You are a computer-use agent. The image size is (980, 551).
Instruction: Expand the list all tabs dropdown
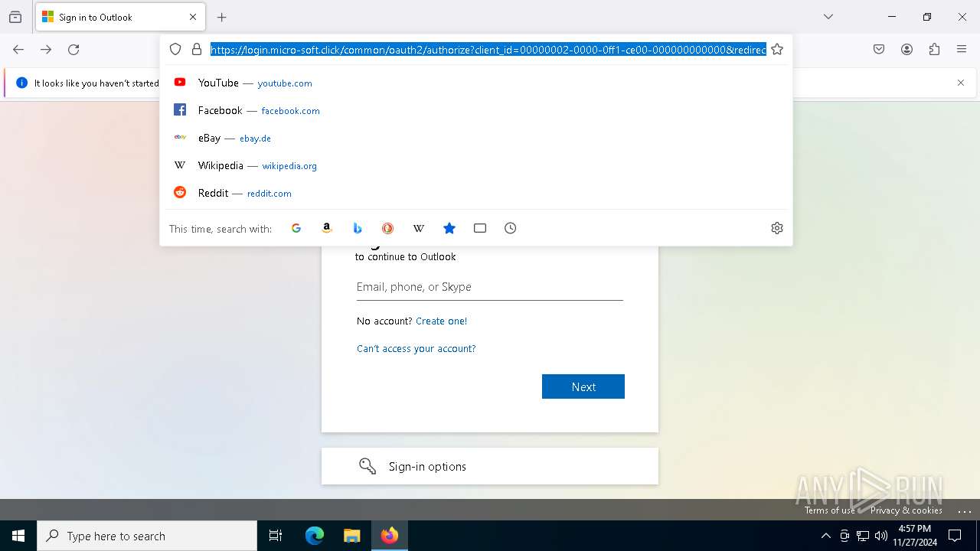828,17
